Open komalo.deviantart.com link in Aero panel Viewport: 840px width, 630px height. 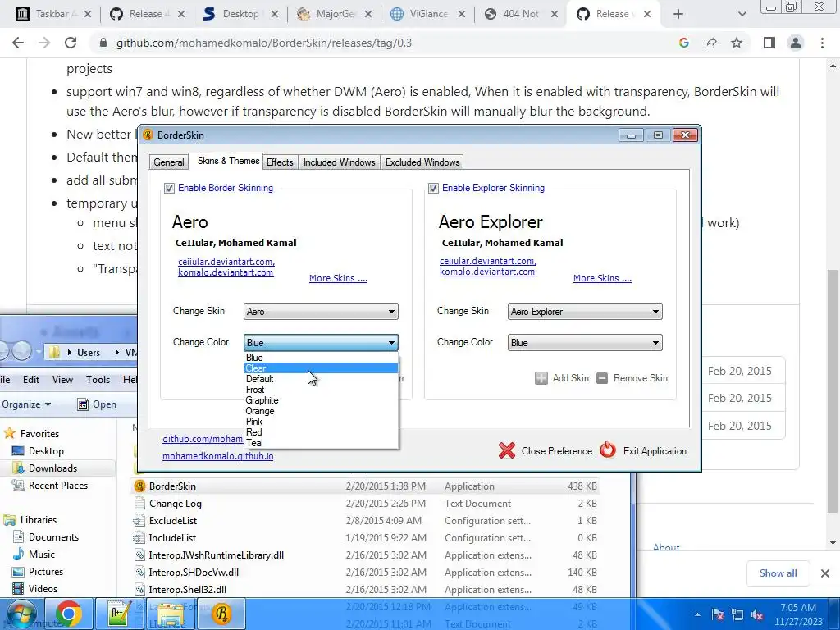[226, 272]
